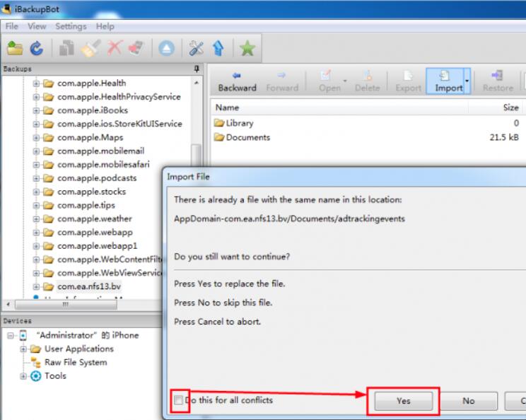Select the Library folder in file list
The width and height of the screenshot is (526, 420).
pos(240,123)
